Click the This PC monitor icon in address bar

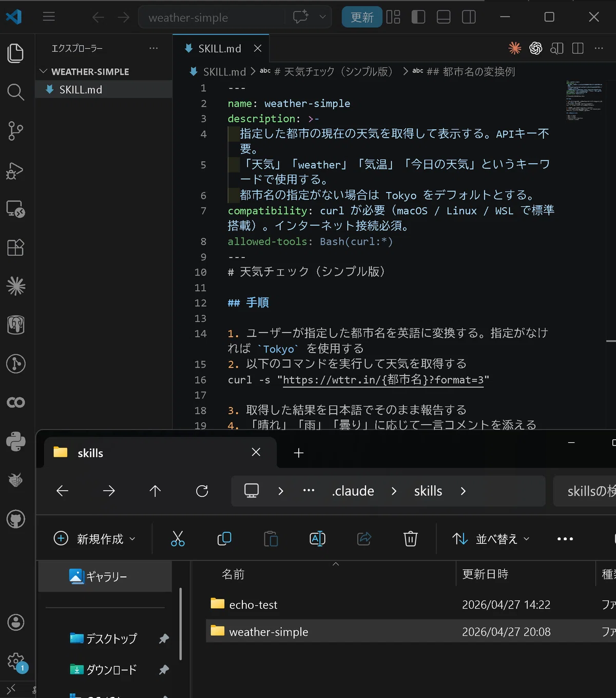pyautogui.click(x=252, y=491)
